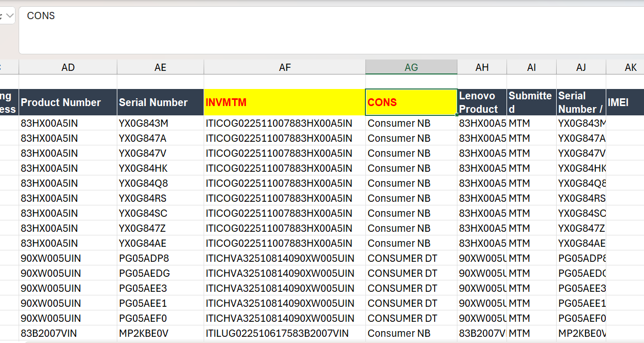
Task: Select the Submitted header cell in column AI
Action: click(x=531, y=102)
